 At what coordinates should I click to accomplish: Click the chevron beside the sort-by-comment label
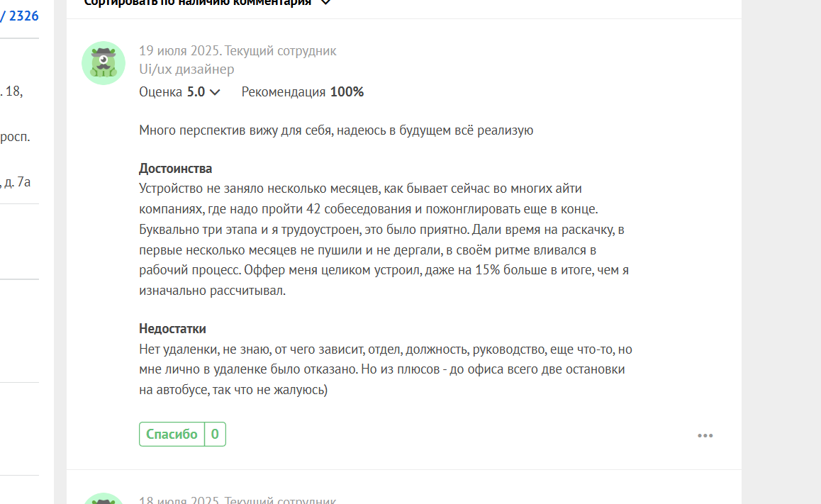tap(325, 3)
